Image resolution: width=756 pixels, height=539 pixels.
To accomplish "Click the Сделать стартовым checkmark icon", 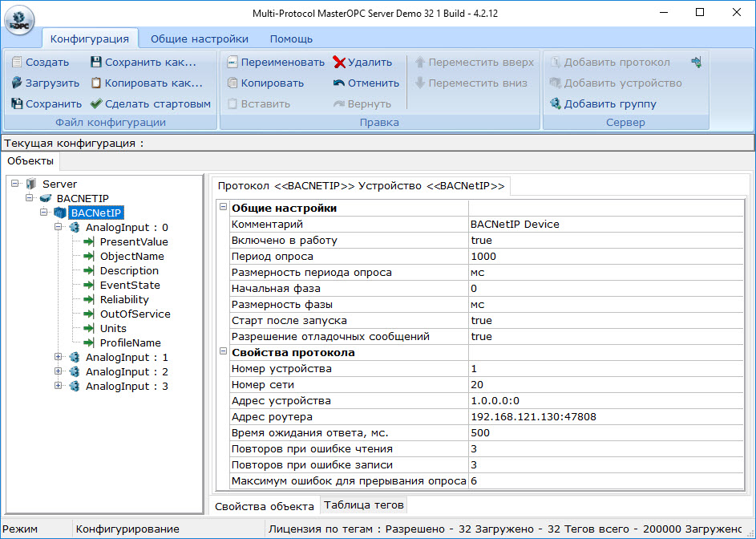I will tap(96, 103).
